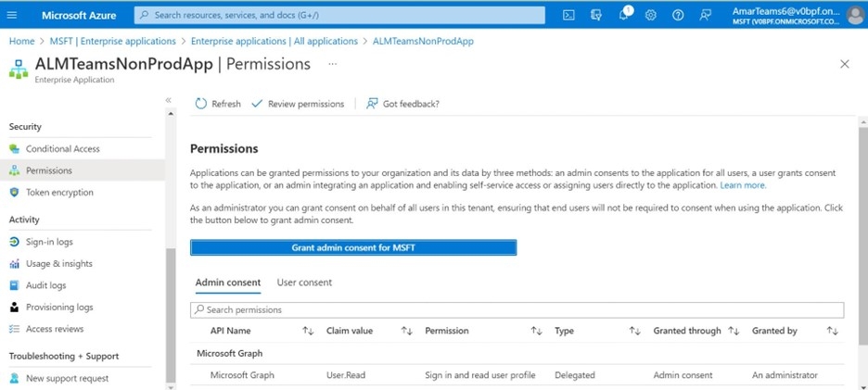Click the help question mark icon
The image size is (868, 390).
[x=678, y=15]
